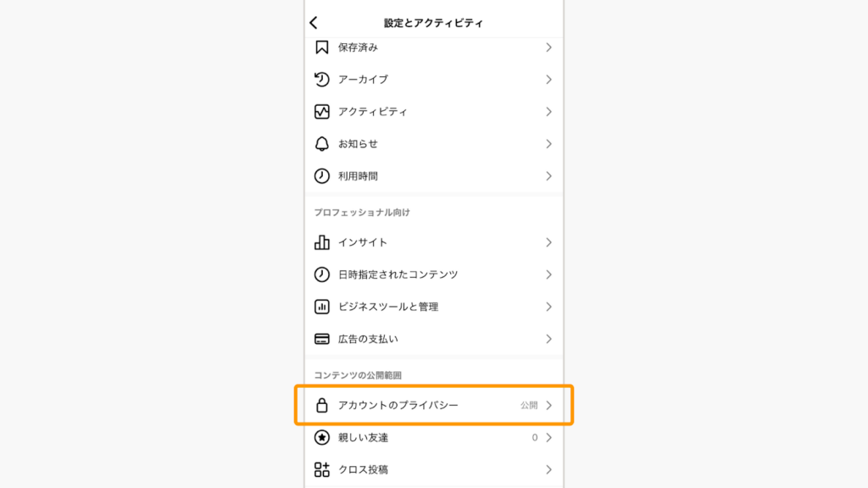Click the 公開 status text
The image size is (868, 488).
click(x=531, y=405)
